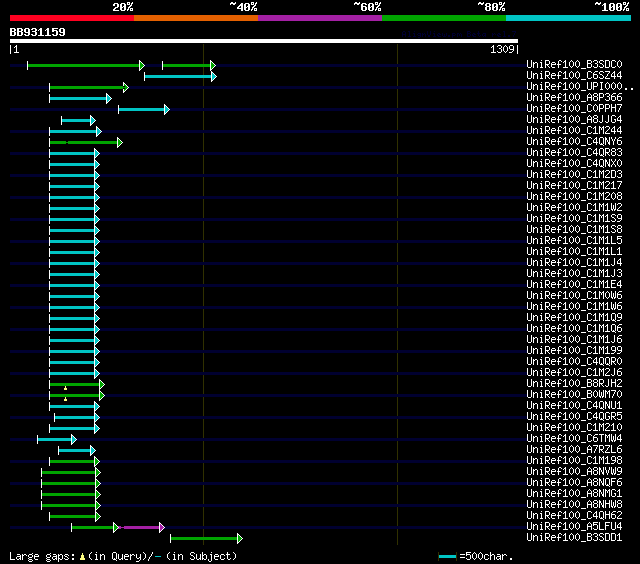Image resolution: width=640 pixels, height=564 pixels.
Task: Click the cyan alignment bar for UniRef100_C6TMW4
Action: [57, 440]
